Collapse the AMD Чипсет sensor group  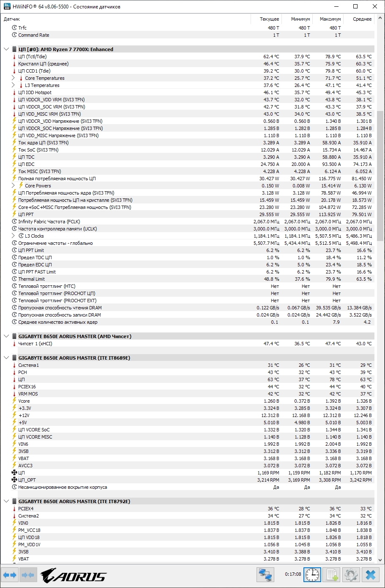coord(6,336)
